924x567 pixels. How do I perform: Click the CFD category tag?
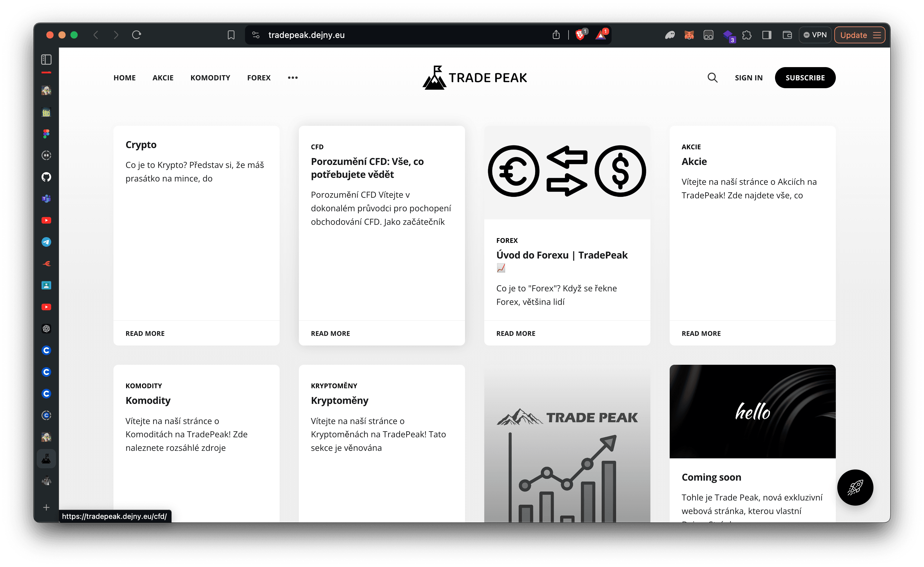click(317, 147)
